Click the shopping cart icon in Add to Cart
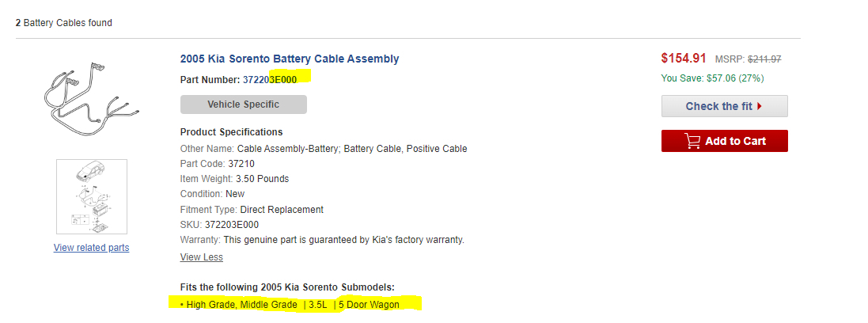The image size is (868, 323). pyautogui.click(x=692, y=141)
